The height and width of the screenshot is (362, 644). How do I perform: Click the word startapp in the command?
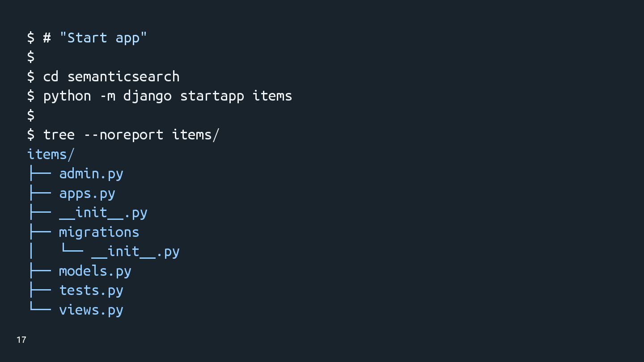click(212, 96)
